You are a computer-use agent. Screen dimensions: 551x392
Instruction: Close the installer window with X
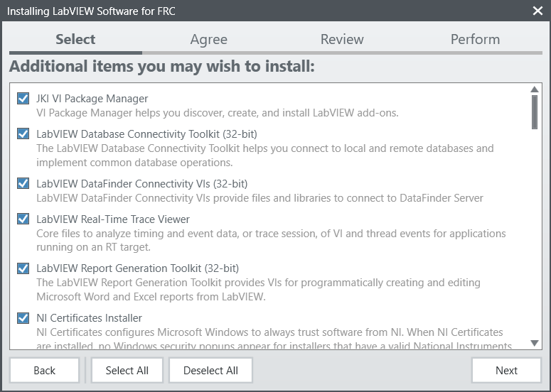point(537,11)
